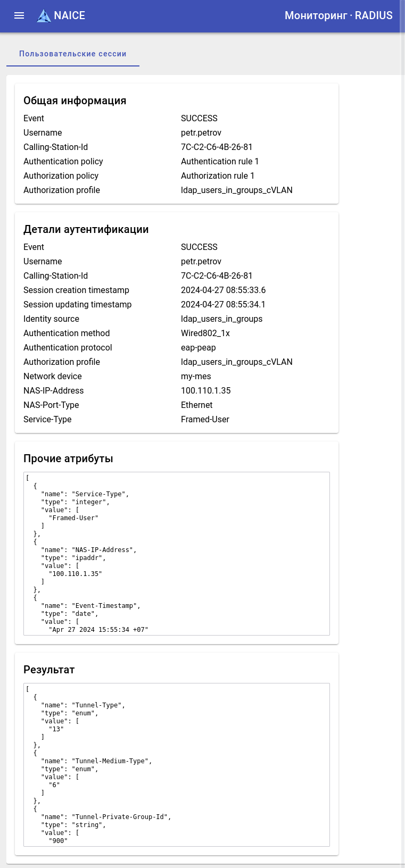Click the Session creation timestamp value
This screenshot has height=868, width=405.
tap(223, 290)
